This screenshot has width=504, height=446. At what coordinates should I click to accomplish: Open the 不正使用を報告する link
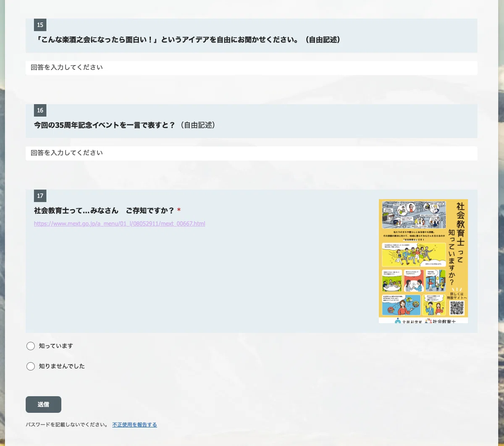[134, 425]
